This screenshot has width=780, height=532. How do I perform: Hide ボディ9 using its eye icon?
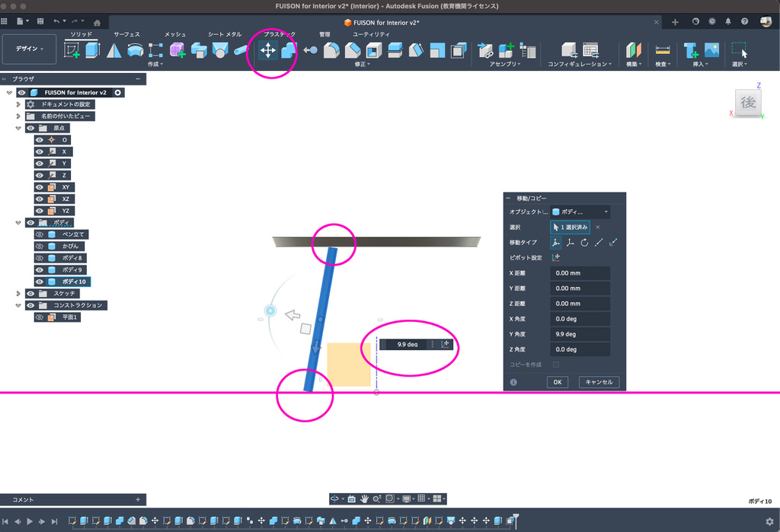point(39,269)
